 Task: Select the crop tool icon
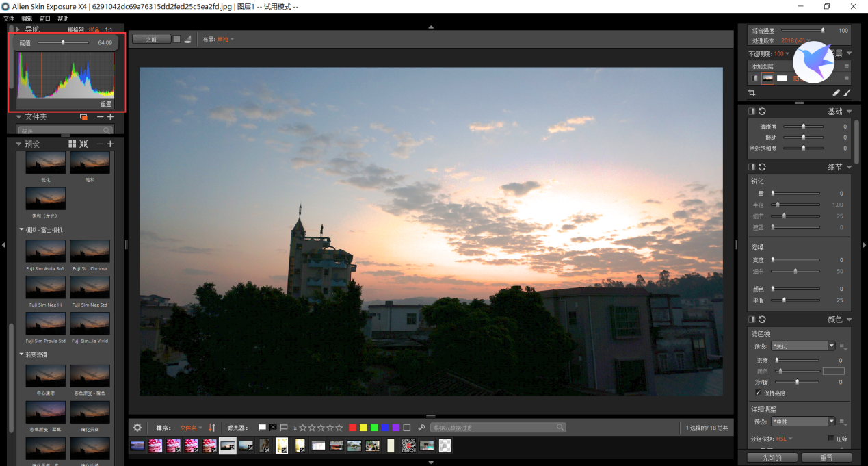[x=752, y=92]
